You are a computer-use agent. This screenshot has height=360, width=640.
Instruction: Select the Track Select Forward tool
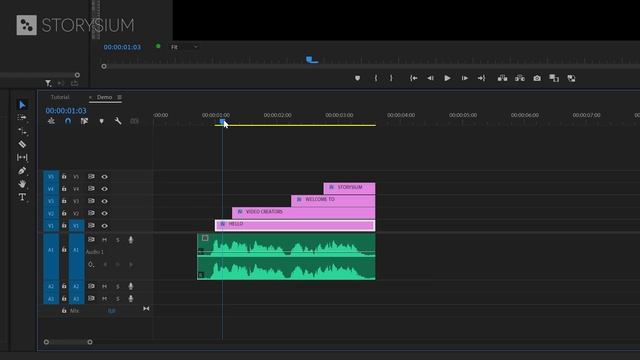pos(22,118)
